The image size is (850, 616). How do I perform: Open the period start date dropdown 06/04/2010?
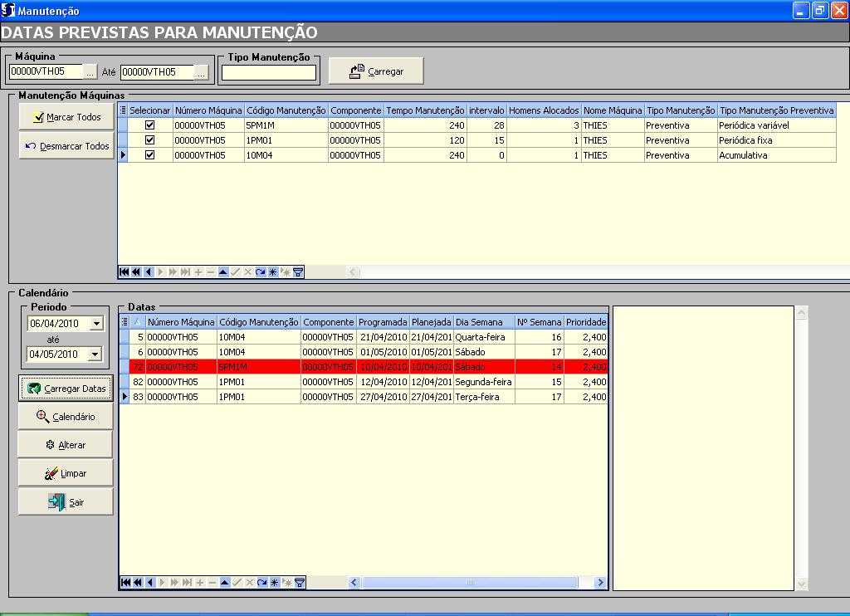[x=96, y=324]
